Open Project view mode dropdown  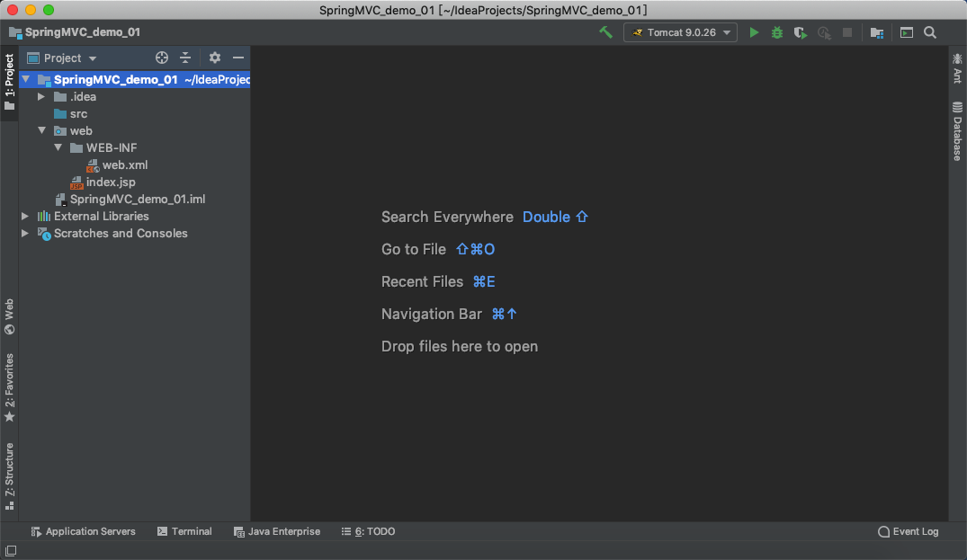pos(62,58)
